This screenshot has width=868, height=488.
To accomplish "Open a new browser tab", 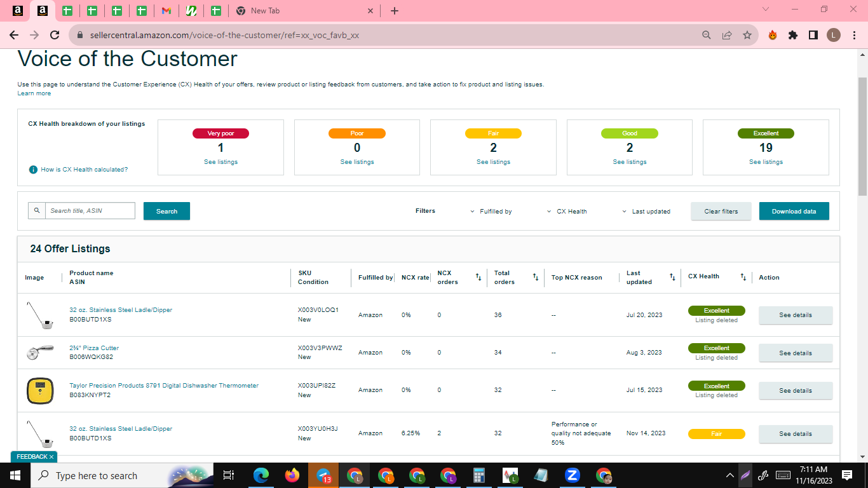I will click(395, 11).
